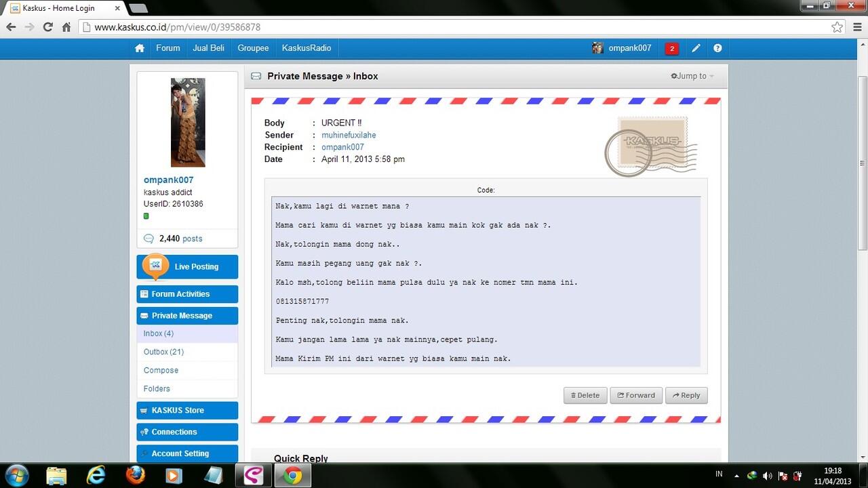
Task: Click the Live Posting button
Action: coord(187,266)
